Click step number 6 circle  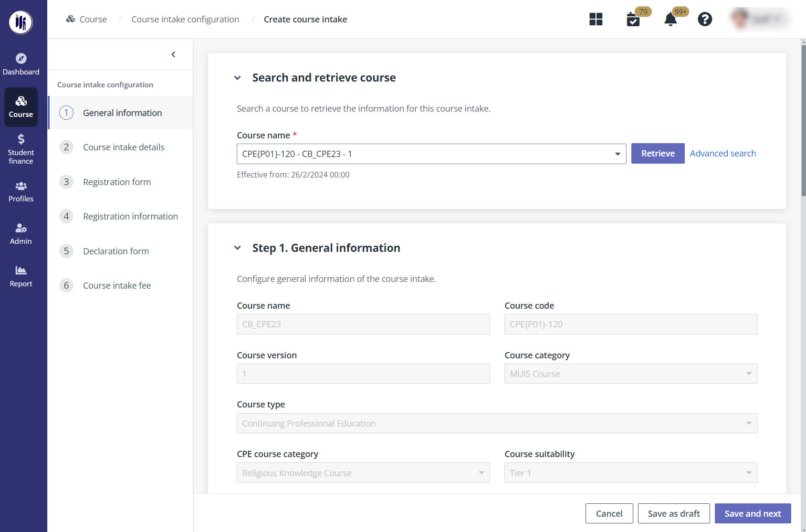pyautogui.click(x=66, y=285)
